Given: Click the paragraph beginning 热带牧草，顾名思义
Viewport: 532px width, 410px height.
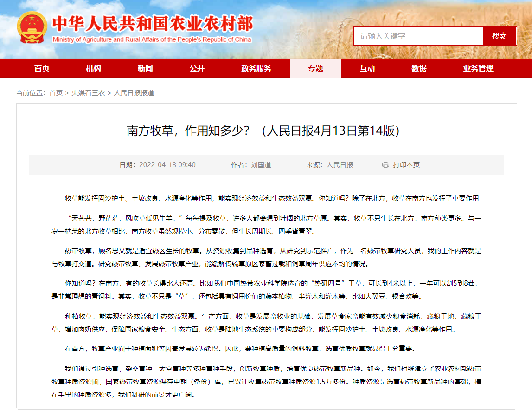Looking at the screenshot, I should coord(266,257).
